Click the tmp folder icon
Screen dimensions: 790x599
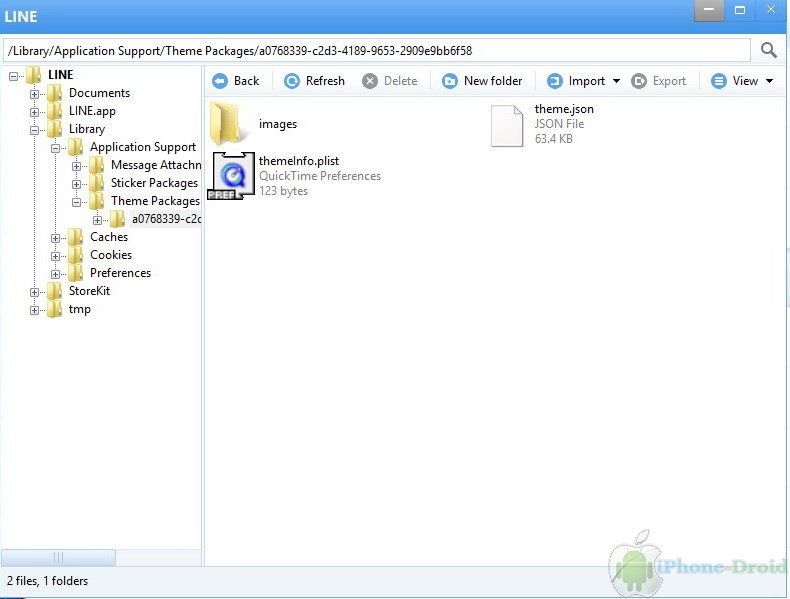coord(54,309)
